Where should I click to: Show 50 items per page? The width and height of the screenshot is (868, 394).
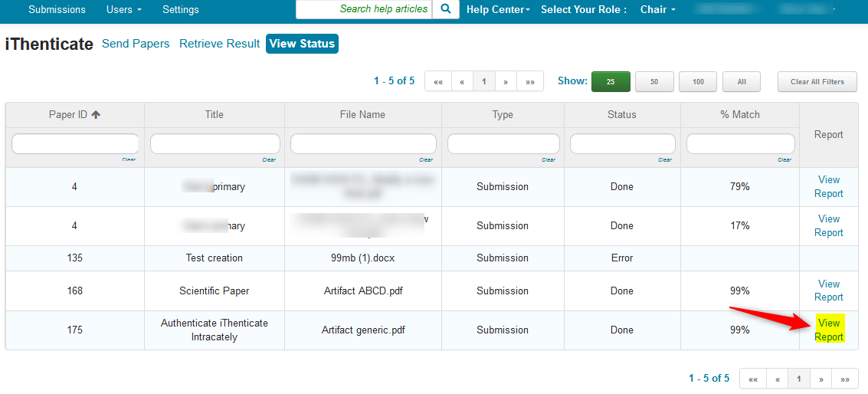[654, 82]
